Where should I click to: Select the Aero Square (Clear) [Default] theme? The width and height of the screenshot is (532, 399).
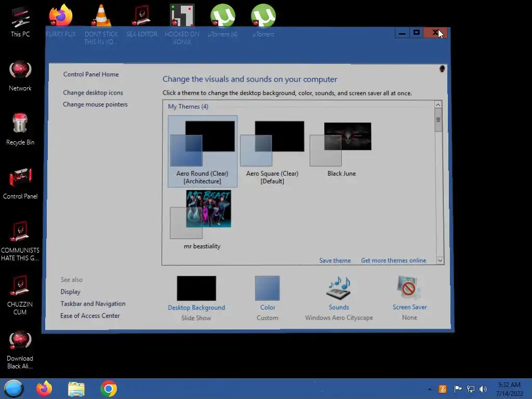[272, 151]
